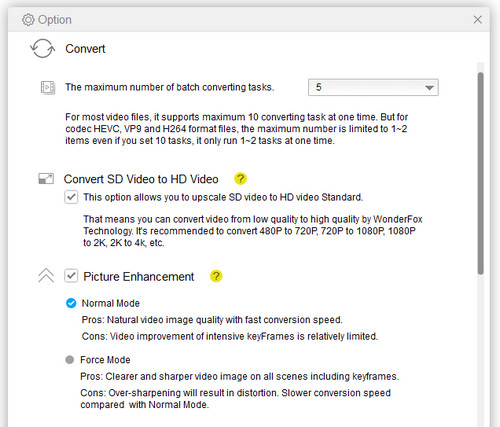Screen dimensions: 500x427
Task: Select the Force Mode radio button
Action: click(x=70, y=360)
